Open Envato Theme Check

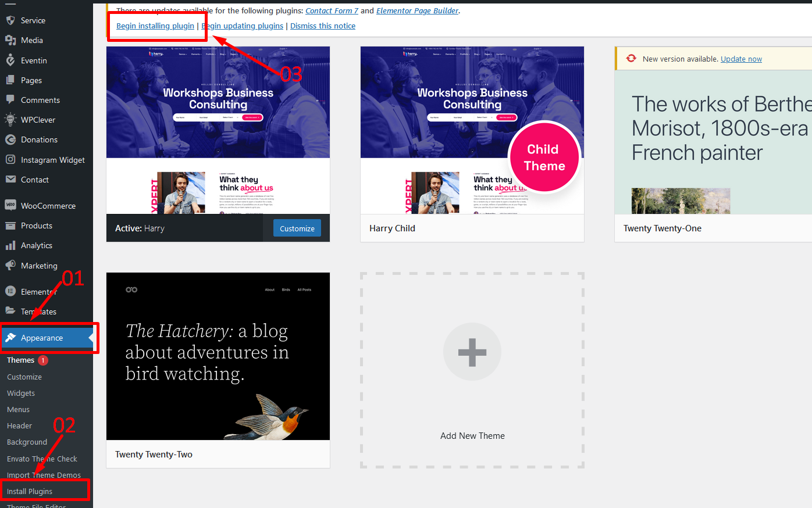coord(42,459)
